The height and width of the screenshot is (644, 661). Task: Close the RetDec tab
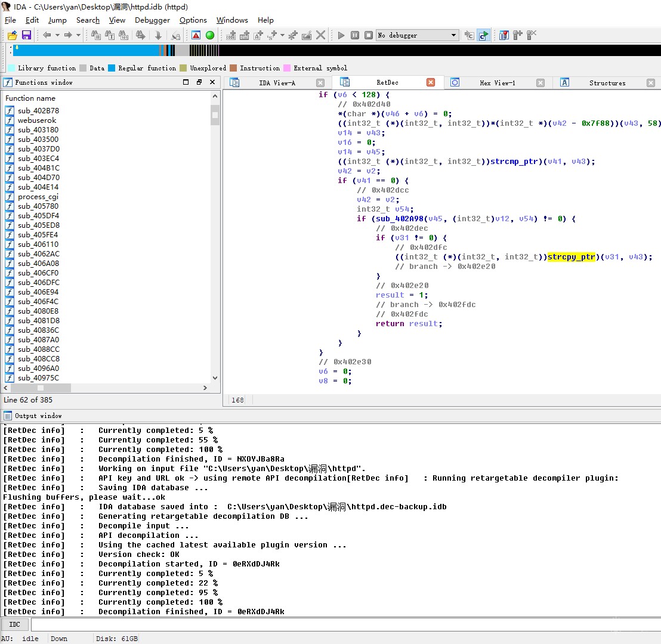[431, 82]
